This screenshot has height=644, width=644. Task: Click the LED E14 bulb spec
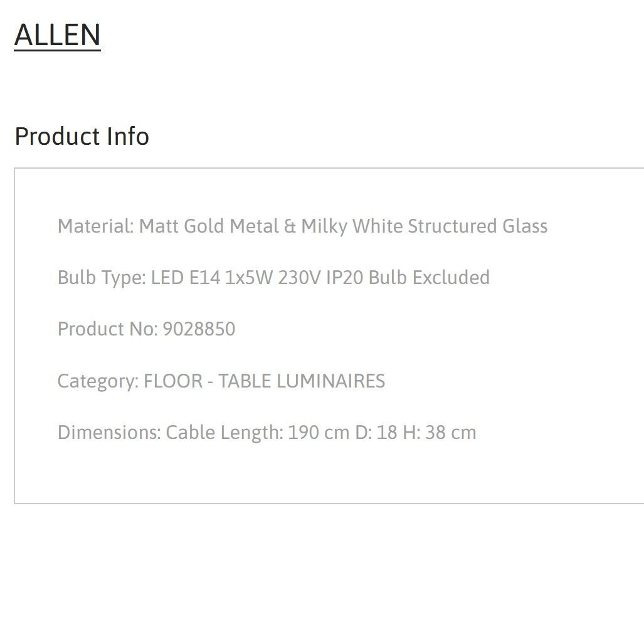186,278
